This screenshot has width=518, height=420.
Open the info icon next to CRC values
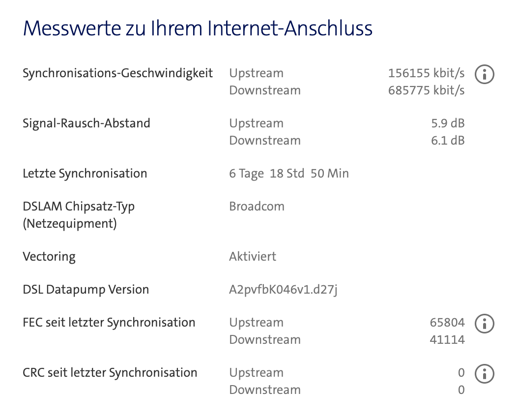pyautogui.click(x=484, y=374)
